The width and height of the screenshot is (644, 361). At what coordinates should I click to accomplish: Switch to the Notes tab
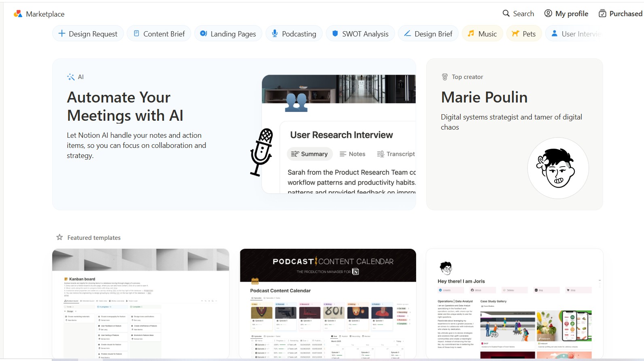[x=353, y=154]
